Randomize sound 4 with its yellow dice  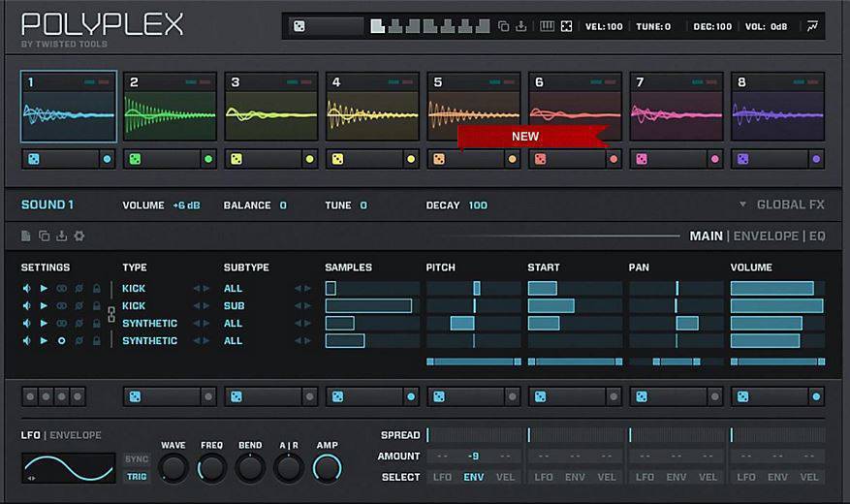coord(337,159)
